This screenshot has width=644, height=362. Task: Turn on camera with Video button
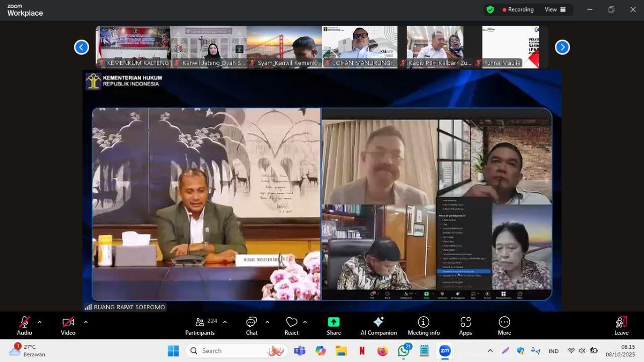point(68,326)
